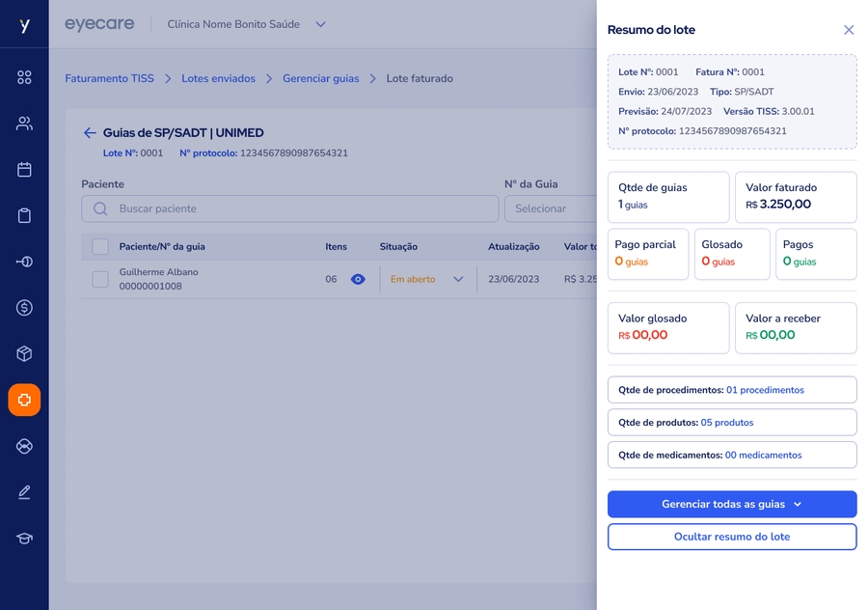Check the box for Guilherme Albano row
This screenshot has width=868, height=610.
[x=100, y=279]
